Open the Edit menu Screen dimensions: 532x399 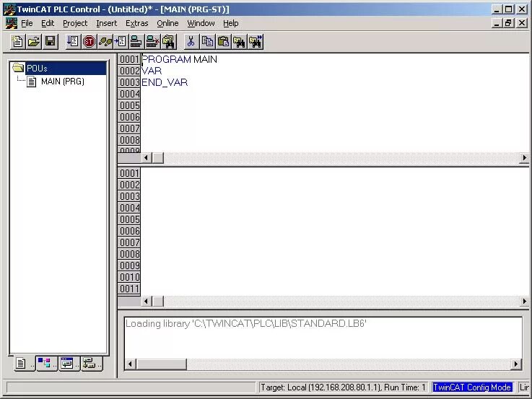click(x=48, y=23)
